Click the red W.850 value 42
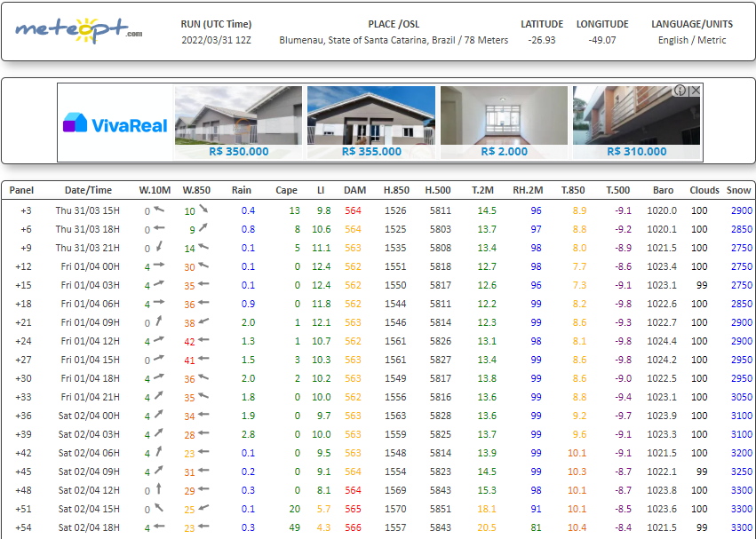This screenshot has width=756, height=539. pos(189,341)
